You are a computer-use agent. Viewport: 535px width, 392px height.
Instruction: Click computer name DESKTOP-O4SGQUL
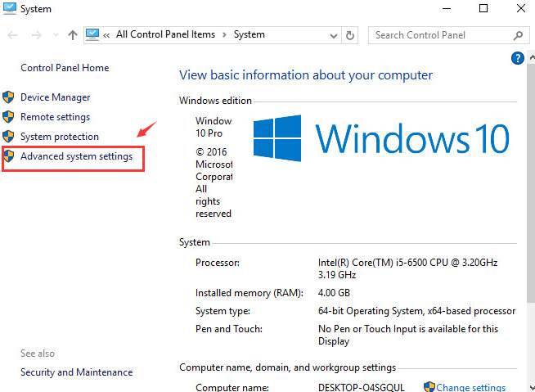coord(362,388)
